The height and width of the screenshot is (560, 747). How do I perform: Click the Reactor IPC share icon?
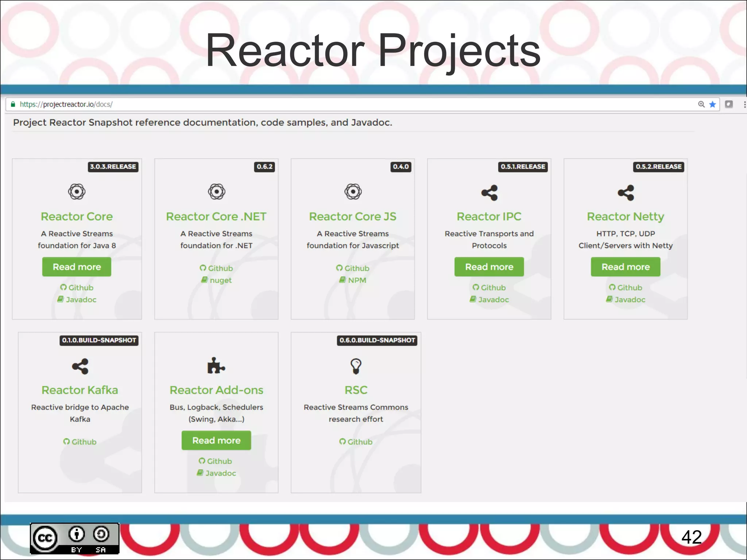click(489, 193)
